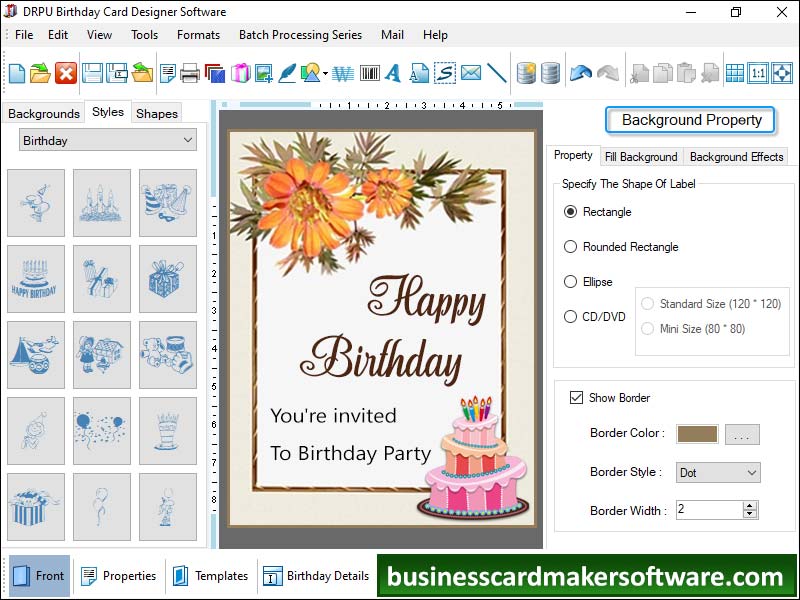Select the Print icon on the toolbar
This screenshot has width=800, height=600.
click(190, 72)
